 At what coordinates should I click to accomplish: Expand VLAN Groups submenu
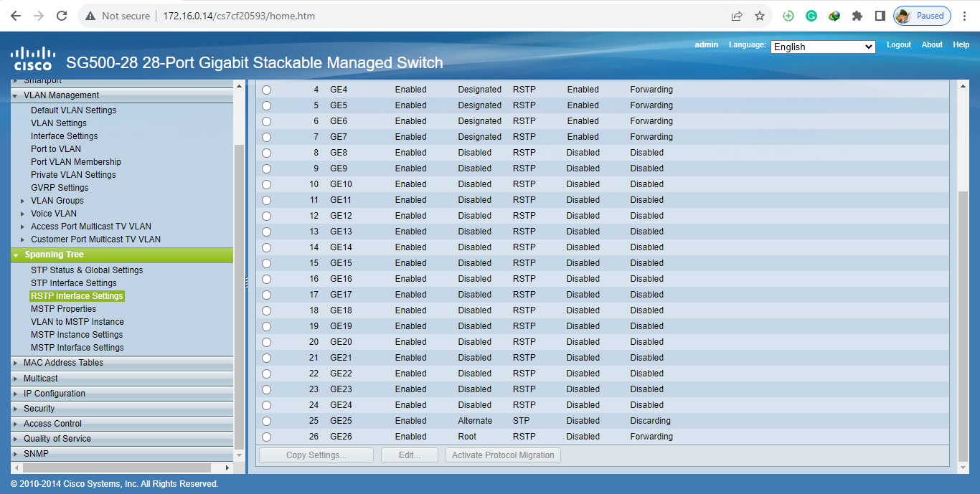(23, 201)
